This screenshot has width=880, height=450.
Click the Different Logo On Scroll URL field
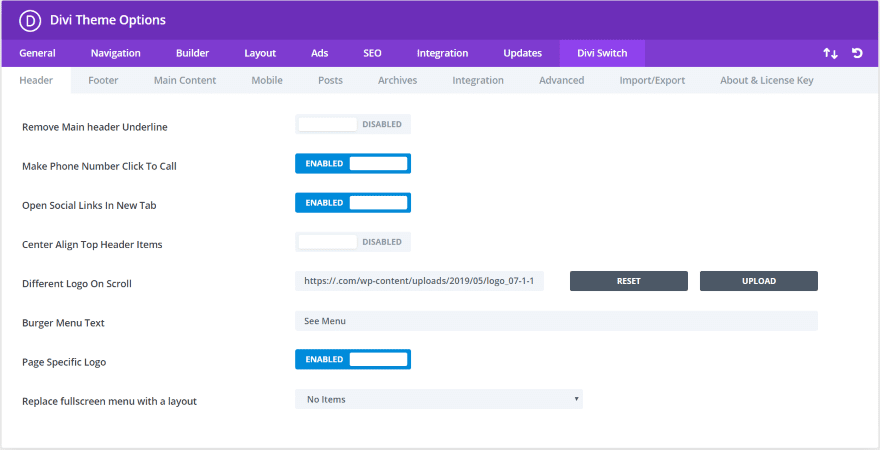tap(419, 281)
